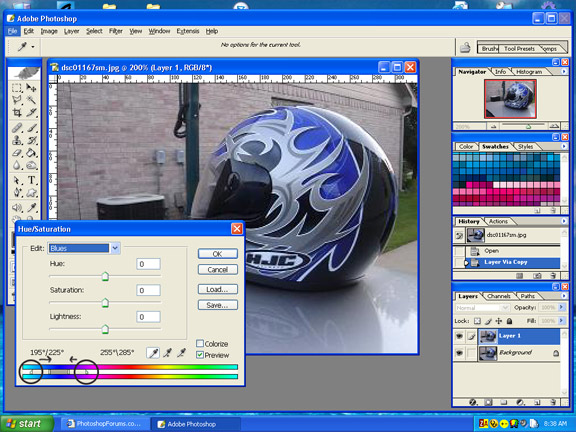
Task: Click the Hue slider handle
Action: click(x=105, y=276)
